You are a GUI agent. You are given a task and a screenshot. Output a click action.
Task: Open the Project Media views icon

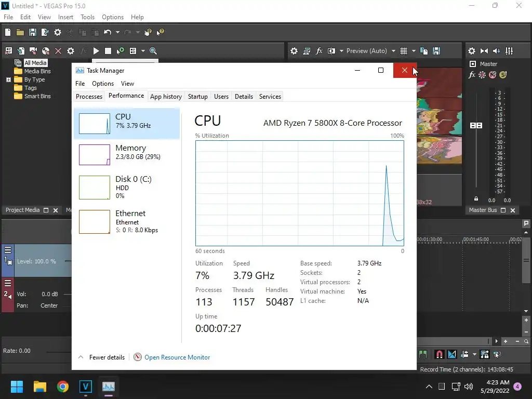point(133,51)
